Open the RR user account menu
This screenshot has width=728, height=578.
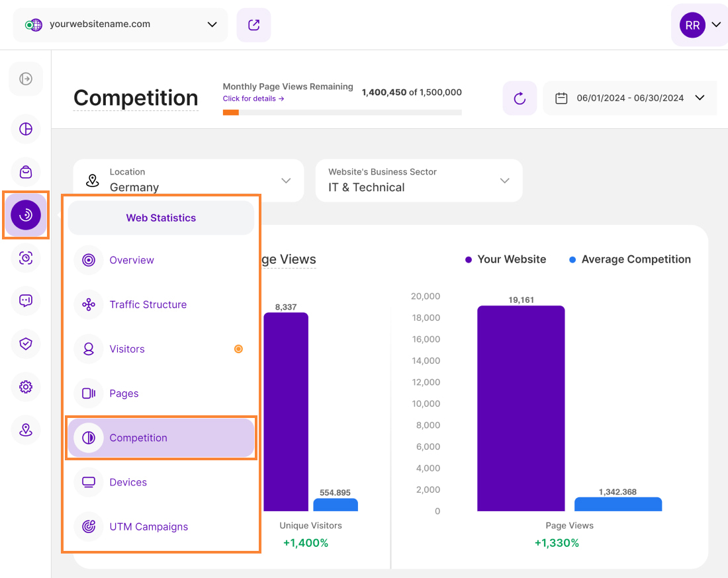pyautogui.click(x=700, y=25)
